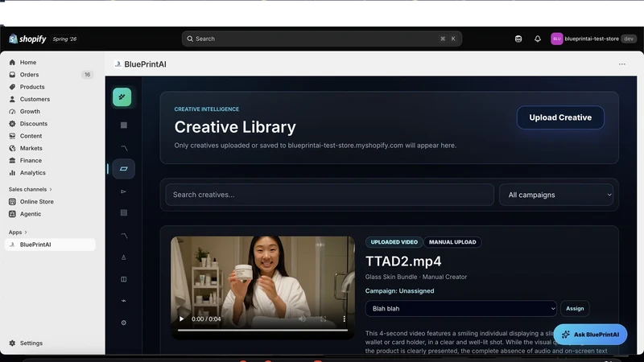Screen dimensions: 644x362
Task: Open the Sidekick icon in top bar
Action: point(518,39)
